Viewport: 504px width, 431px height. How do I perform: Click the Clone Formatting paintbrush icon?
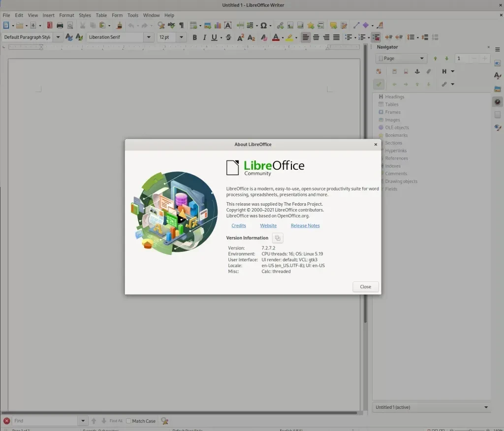tap(119, 26)
